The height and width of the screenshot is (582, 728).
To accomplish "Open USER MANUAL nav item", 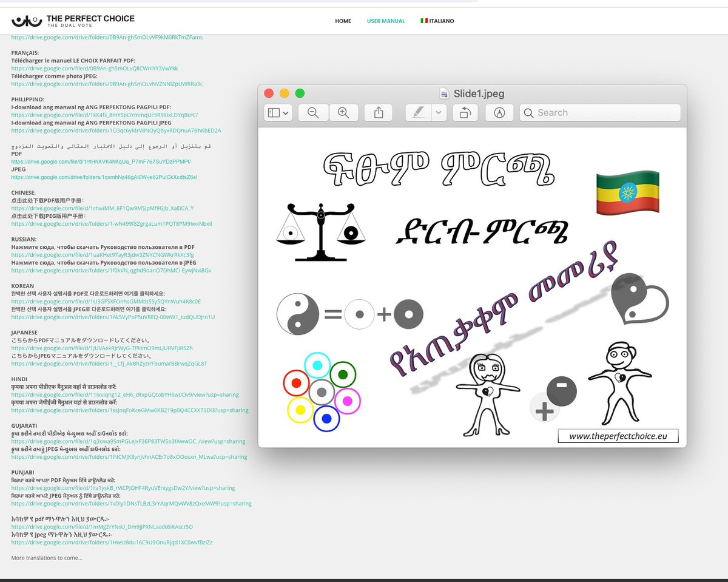I will click(x=386, y=21).
